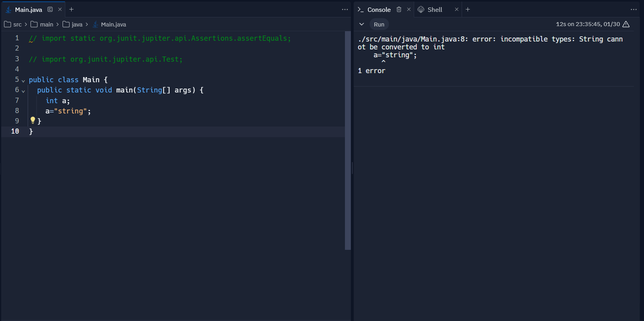
Task: Close the Console tab
Action: (409, 9)
